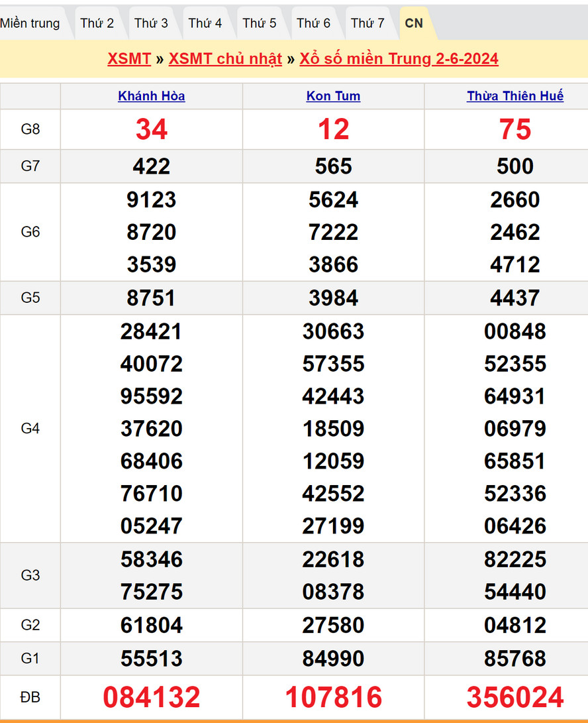Select the Kon Tum G1 result 84990

[333, 659]
